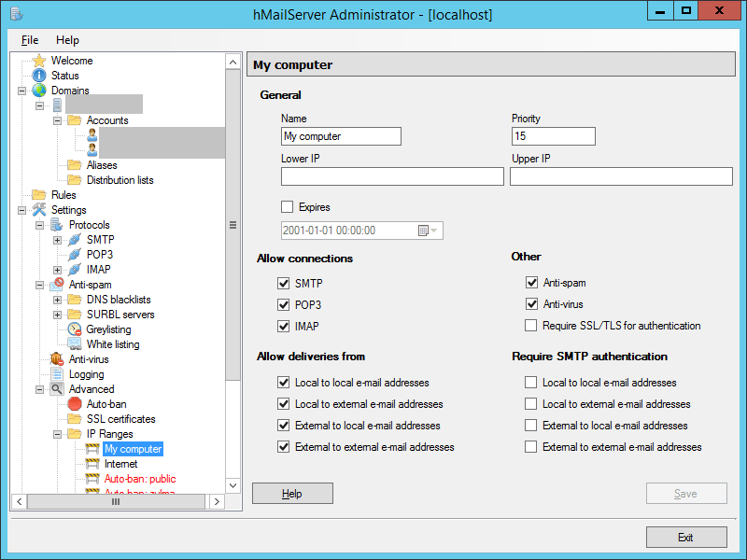This screenshot has height=560, width=747.
Task: Click the Save button
Action: (686, 494)
